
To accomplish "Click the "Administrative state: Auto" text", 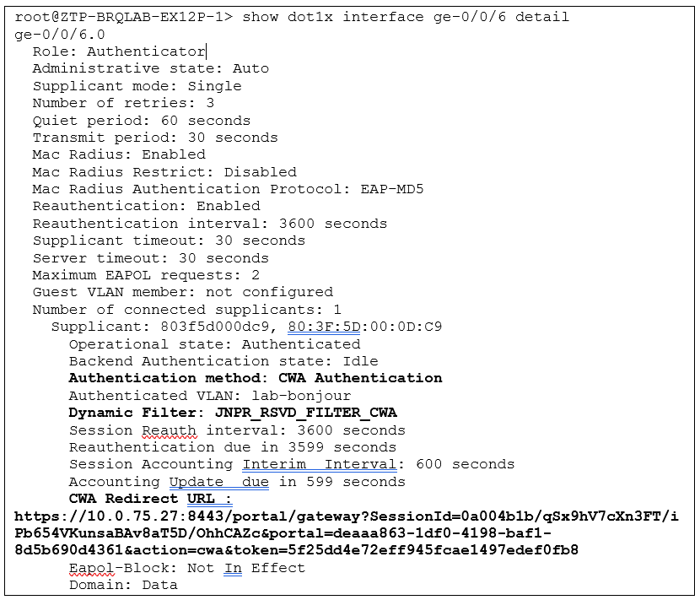I will pyautogui.click(x=150, y=68).
